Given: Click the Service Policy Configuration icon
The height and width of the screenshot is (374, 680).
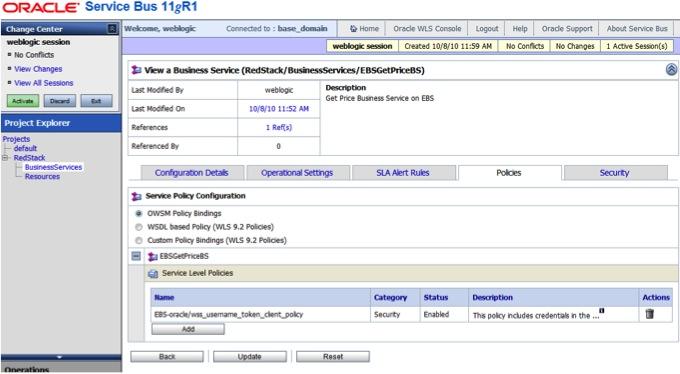Looking at the screenshot, I should click(137, 197).
